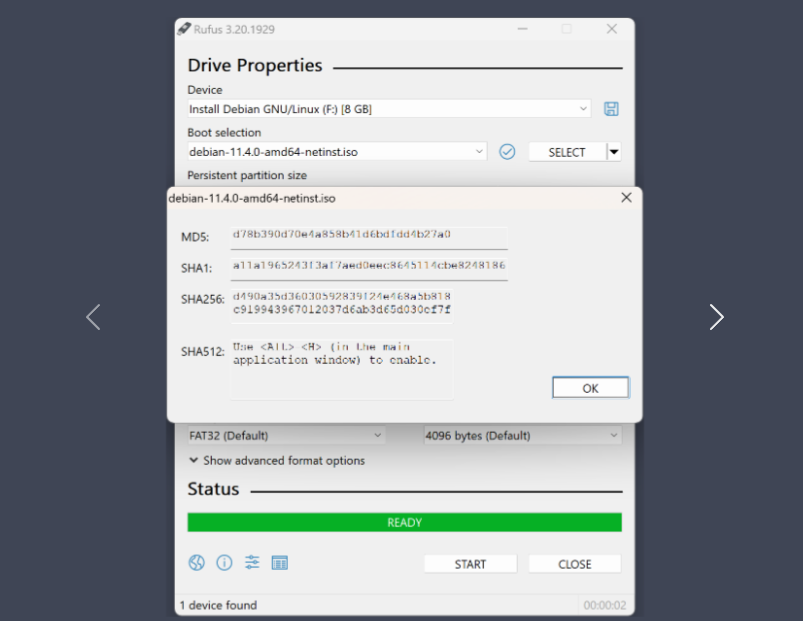The image size is (803, 621).
Task: Click the SHA1 hash field
Action: coord(369,268)
